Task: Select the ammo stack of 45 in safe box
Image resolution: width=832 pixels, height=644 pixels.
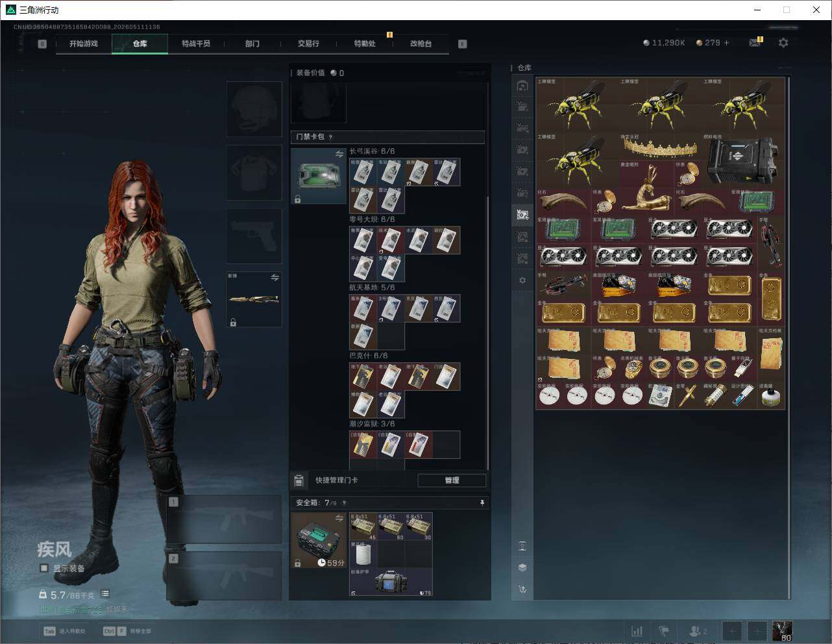Action: (363, 526)
